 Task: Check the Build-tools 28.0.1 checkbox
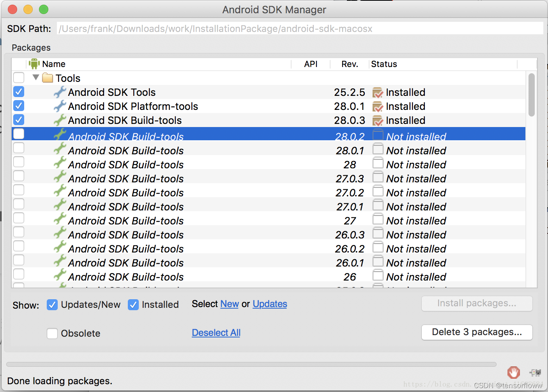[19, 148]
